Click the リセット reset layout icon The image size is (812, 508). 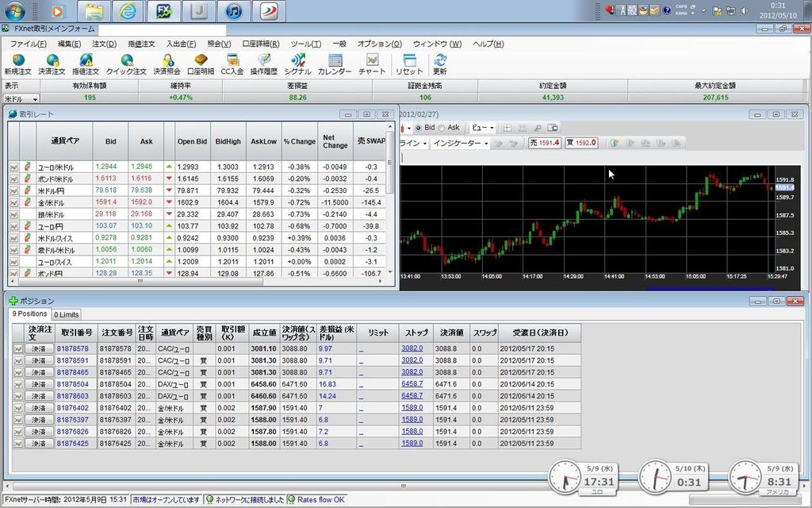[x=409, y=65]
